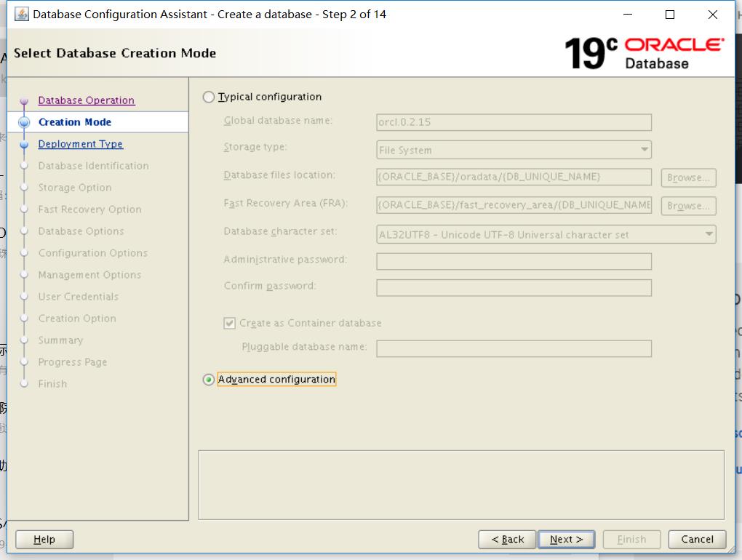The height and width of the screenshot is (560, 742).
Task: Go Back to the previous step
Action: coord(507,539)
